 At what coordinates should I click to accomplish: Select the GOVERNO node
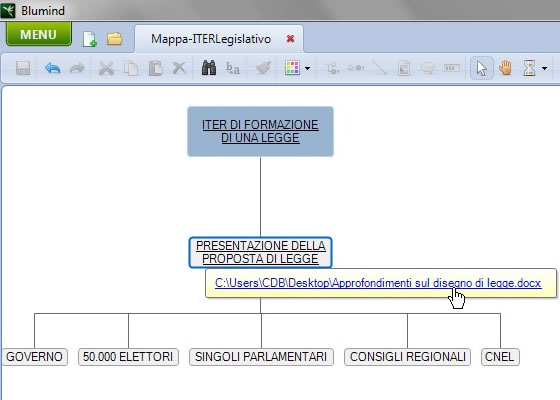point(34,357)
